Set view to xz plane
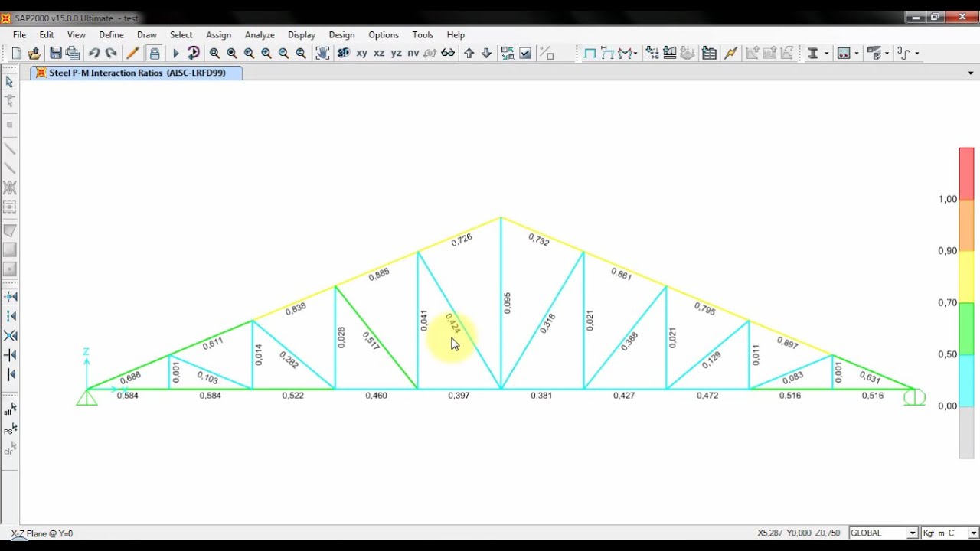980x551 pixels. (379, 53)
